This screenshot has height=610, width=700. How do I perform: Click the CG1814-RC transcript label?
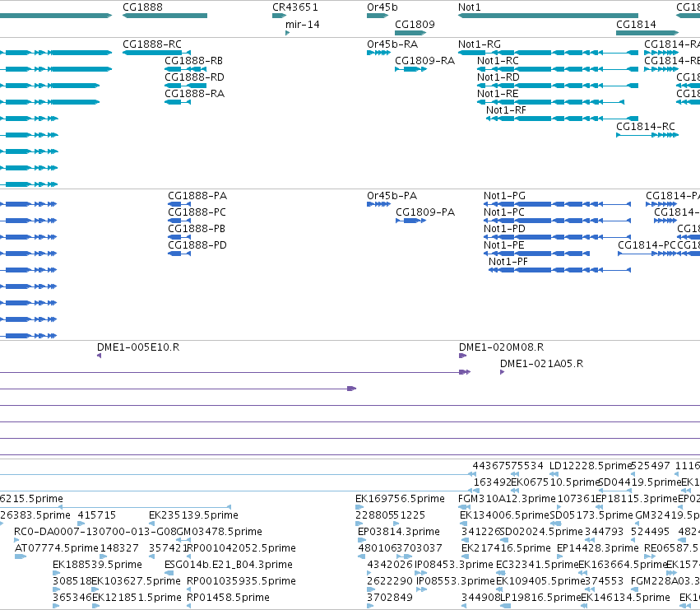646,127
